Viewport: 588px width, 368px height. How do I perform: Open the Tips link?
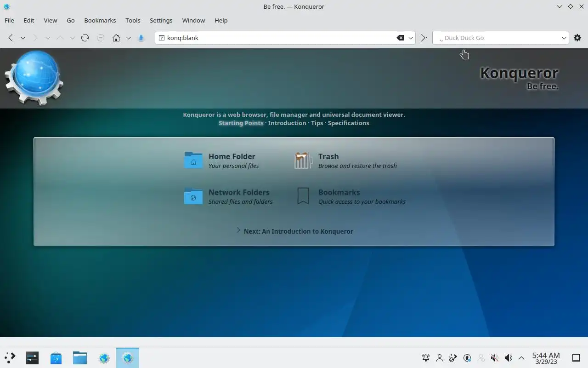[x=317, y=123]
